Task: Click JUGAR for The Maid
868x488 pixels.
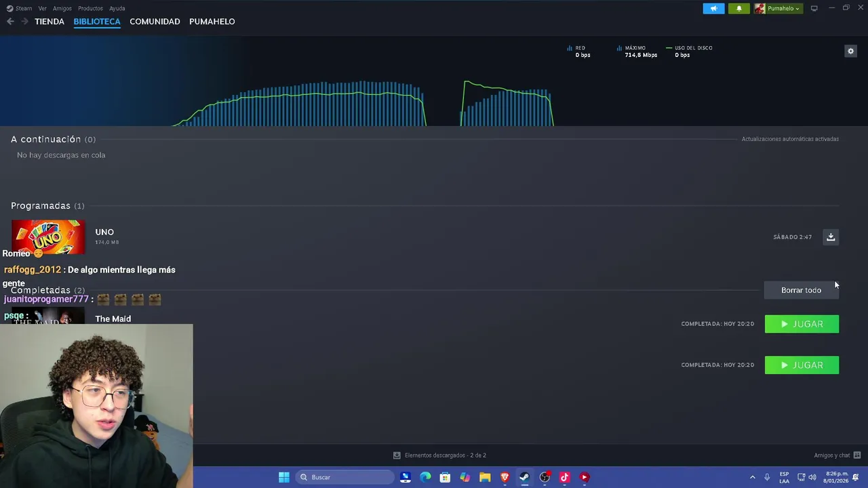Action: coord(802,324)
